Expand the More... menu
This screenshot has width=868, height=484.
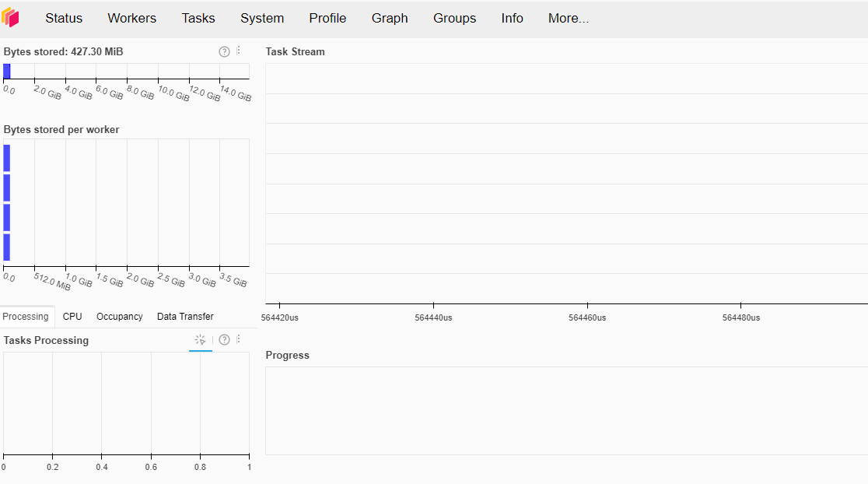tap(569, 18)
